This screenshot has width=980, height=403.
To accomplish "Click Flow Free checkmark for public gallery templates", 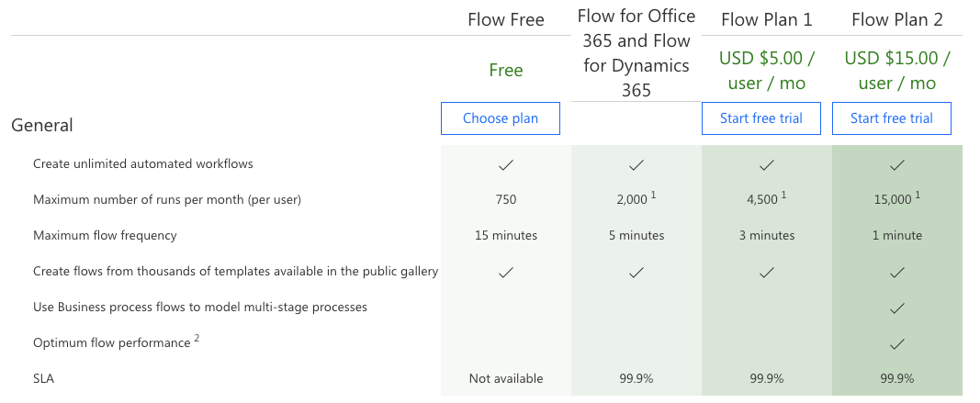I will (x=505, y=273).
